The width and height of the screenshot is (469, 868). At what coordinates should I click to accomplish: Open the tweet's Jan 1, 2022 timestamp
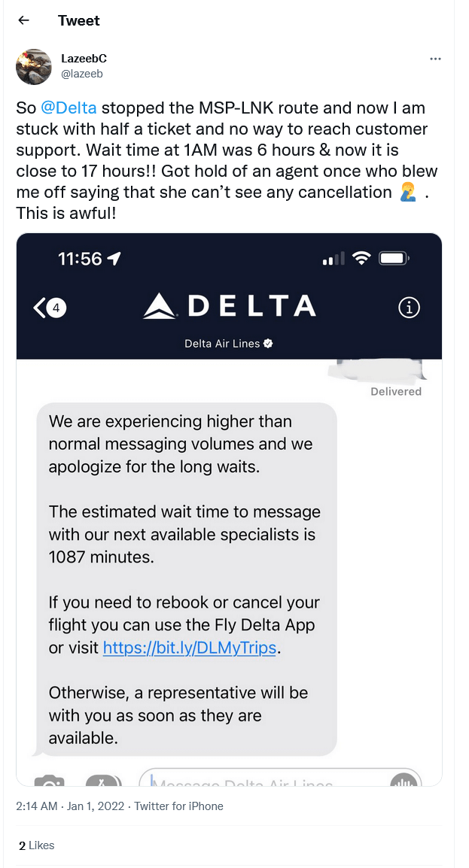tap(71, 806)
